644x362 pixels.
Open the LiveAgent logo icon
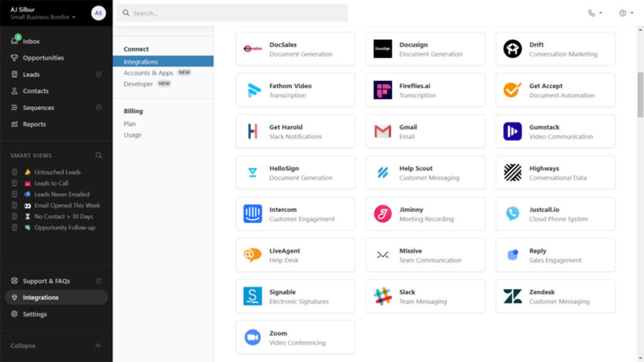coord(253,255)
